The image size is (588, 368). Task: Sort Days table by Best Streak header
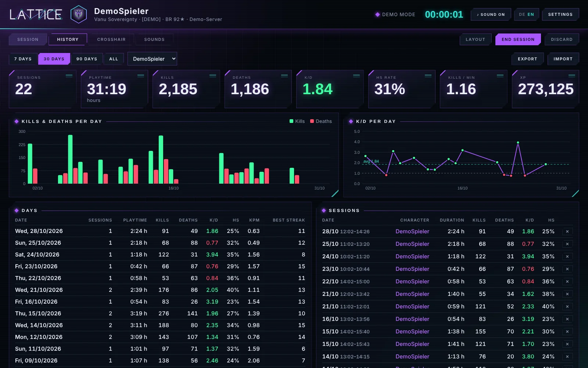click(289, 220)
